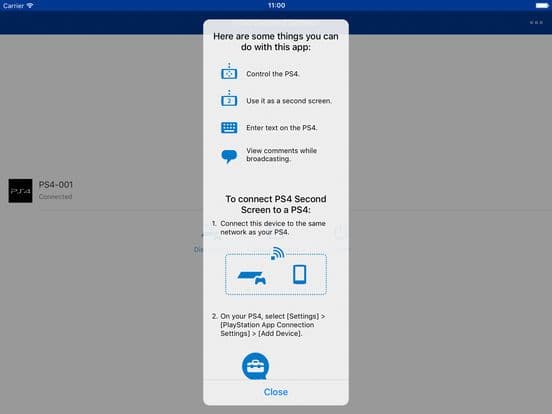This screenshot has width=552, height=414.
Task: Click the toolbox icon in the dialog
Action: (x=256, y=366)
